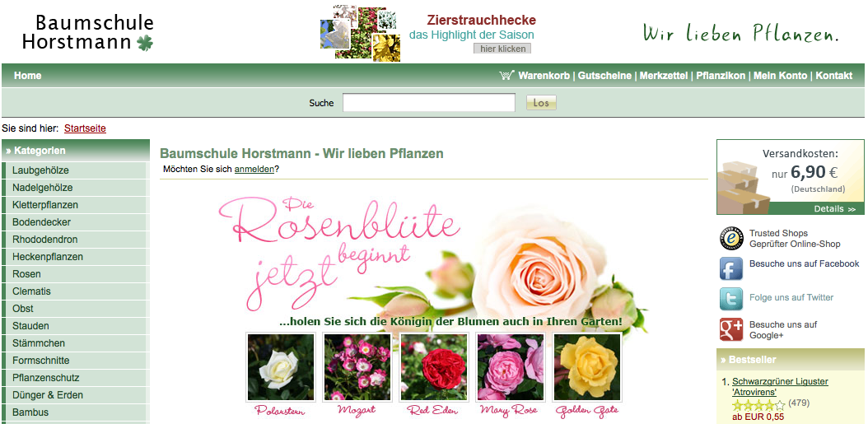This screenshot has width=868, height=424.
Task: Click the Twitter bird icon
Action: [730, 299]
